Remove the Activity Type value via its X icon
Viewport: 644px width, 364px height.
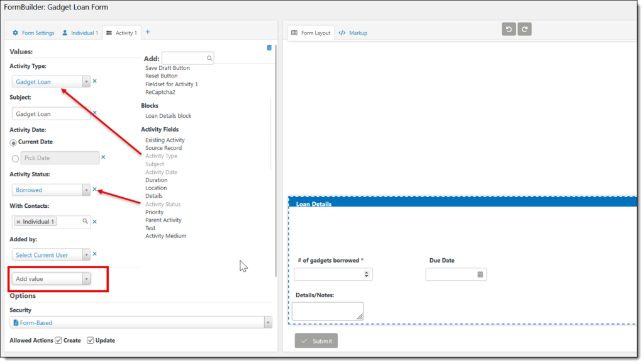click(x=96, y=81)
